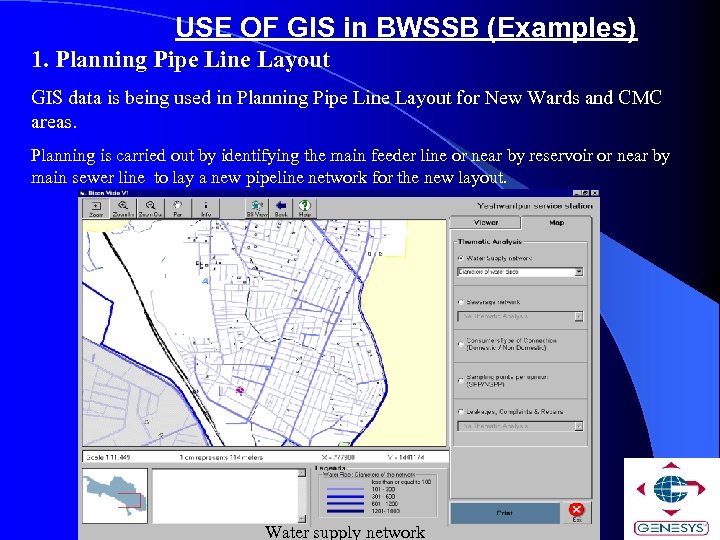Click the empty text box beside the overview map
Viewport: 720px width, 540px height.
tap(225, 496)
